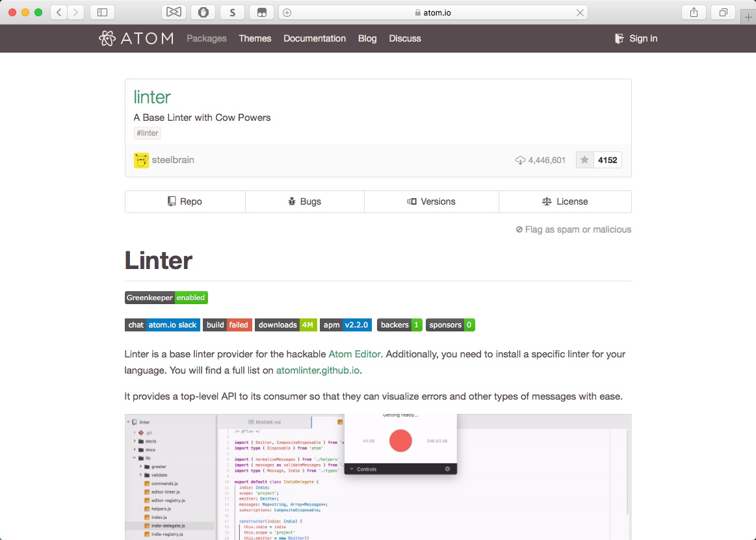Open the Themes nav item

(x=255, y=38)
